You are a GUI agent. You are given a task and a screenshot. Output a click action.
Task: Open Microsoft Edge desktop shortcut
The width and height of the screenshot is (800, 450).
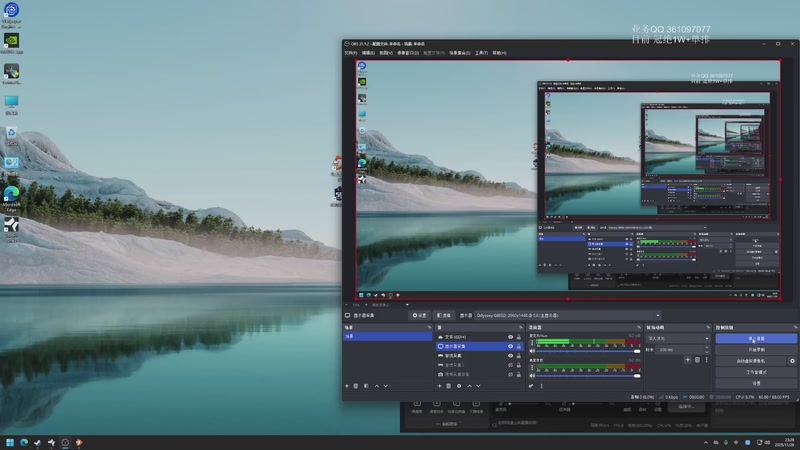[x=11, y=199]
